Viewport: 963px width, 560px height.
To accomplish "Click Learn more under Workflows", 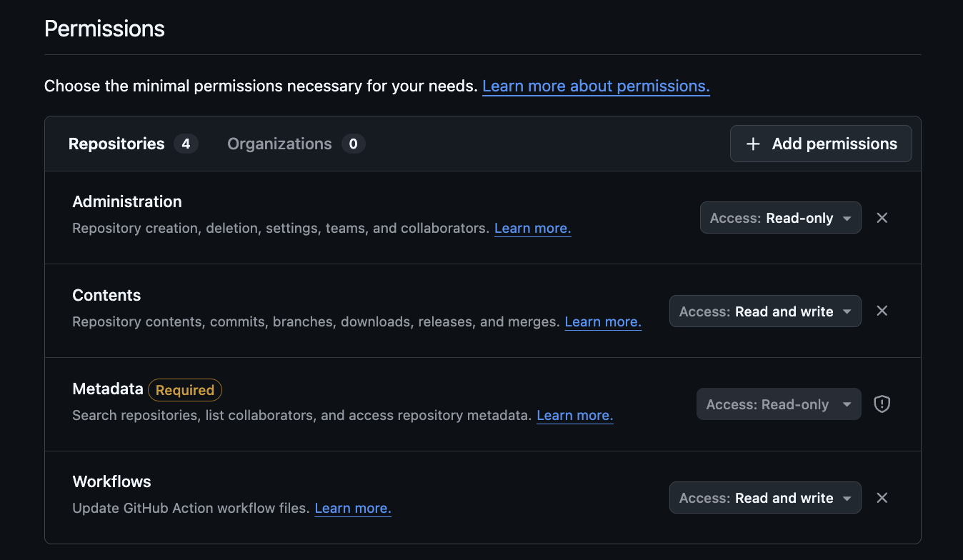I will [352, 508].
